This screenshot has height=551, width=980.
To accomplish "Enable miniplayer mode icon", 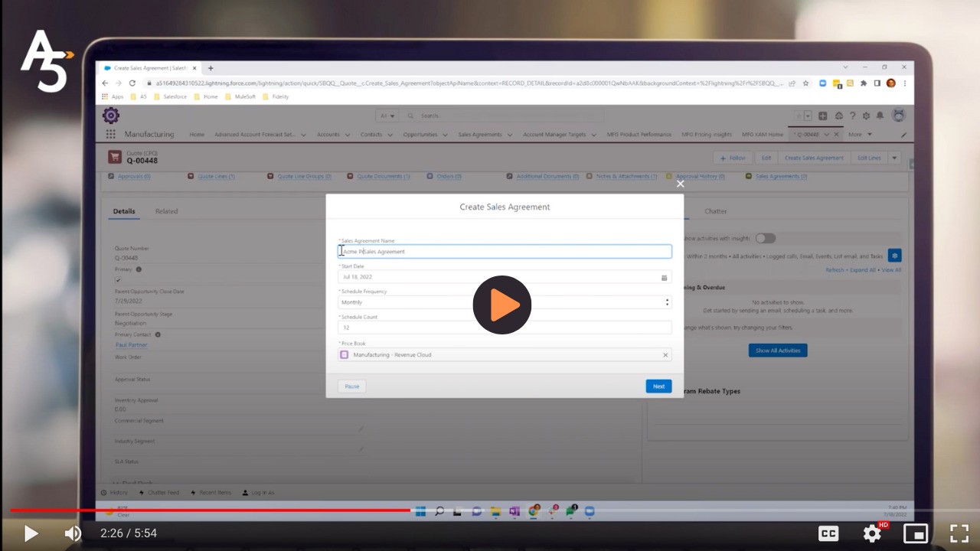I will coord(916,533).
